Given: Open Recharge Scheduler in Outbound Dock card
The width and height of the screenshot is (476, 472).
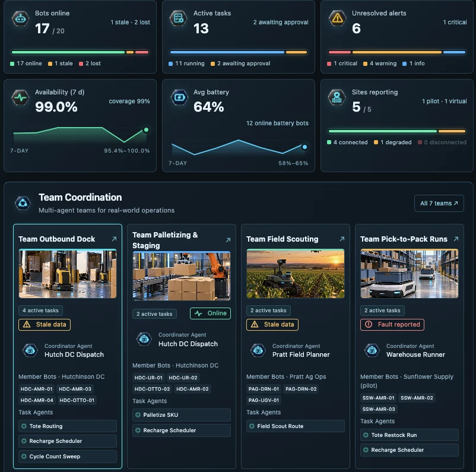Looking at the screenshot, I should [68, 441].
